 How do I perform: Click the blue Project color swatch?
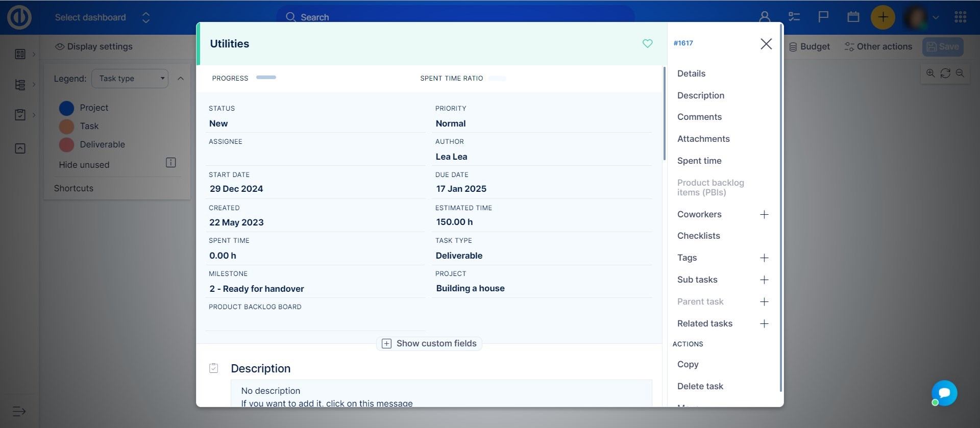click(67, 108)
